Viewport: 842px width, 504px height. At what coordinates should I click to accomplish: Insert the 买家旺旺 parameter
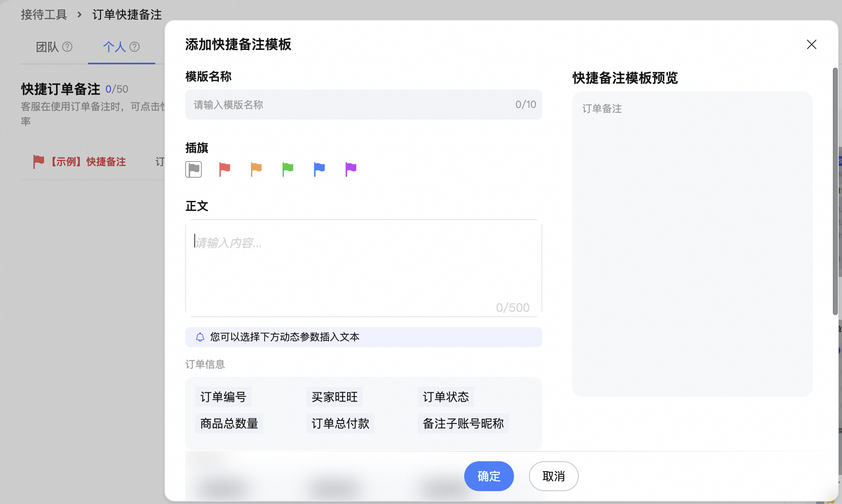pyautogui.click(x=335, y=397)
